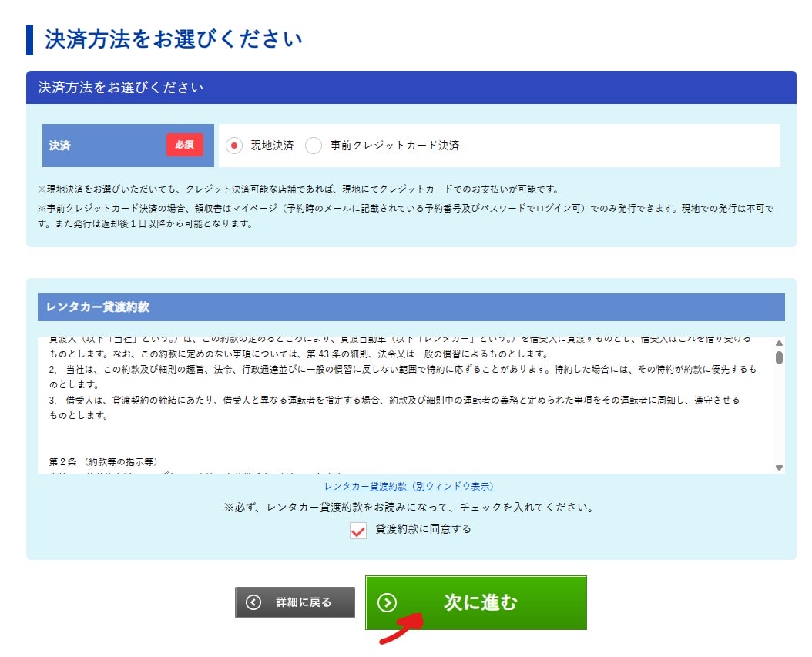Open レンタカー貸渡約款（別ウィンドウ表示）link
The width and height of the screenshot is (812, 657).
click(x=411, y=487)
